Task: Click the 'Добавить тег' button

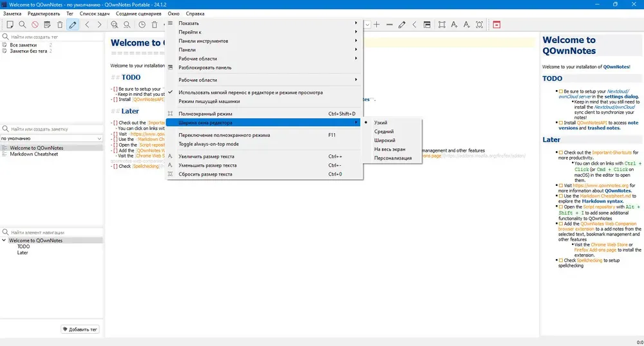Action: (x=80, y=329)
